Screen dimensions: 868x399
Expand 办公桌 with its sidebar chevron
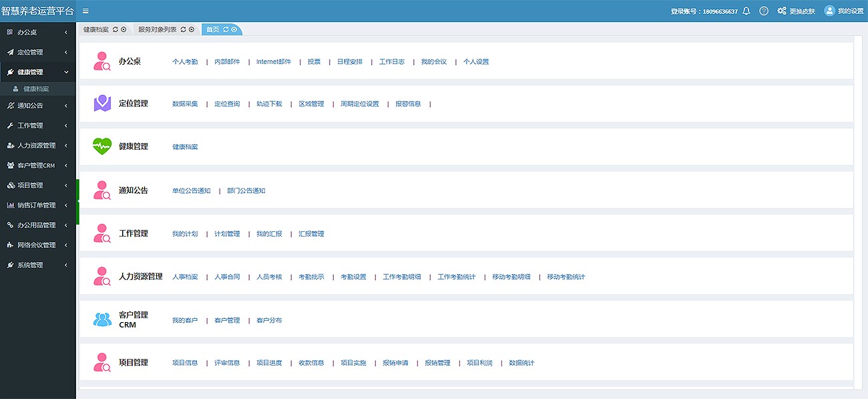point(66,32)
